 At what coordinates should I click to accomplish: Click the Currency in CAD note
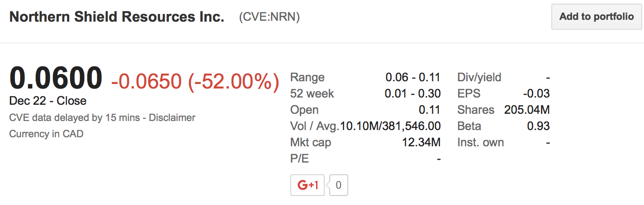tap(46, 134)
